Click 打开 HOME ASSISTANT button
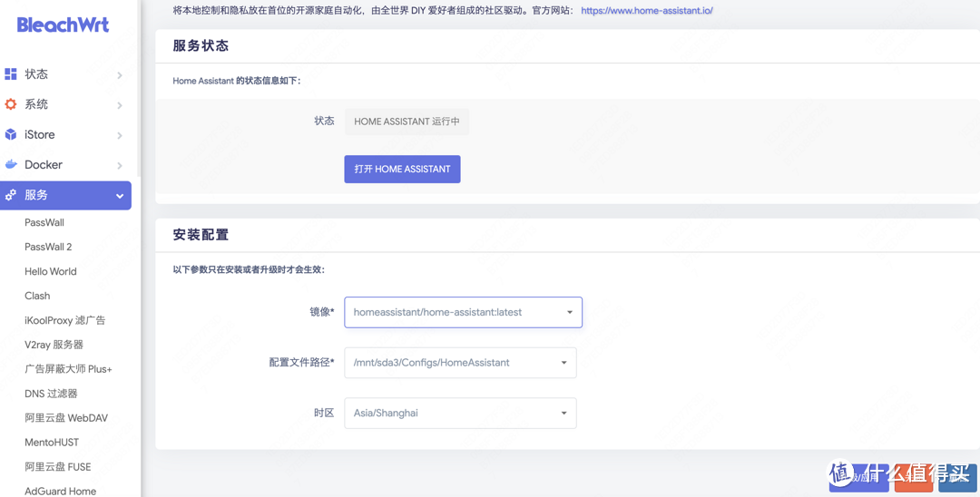The width and height of the screenshot is (980, 497). tap(403, 170)
